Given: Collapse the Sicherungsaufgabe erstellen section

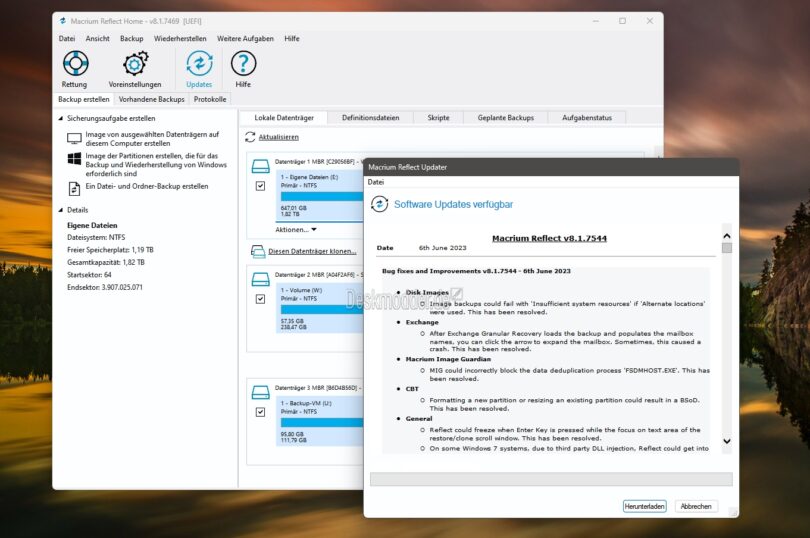Looking at the screenshot, I should (x=60, y=118).
